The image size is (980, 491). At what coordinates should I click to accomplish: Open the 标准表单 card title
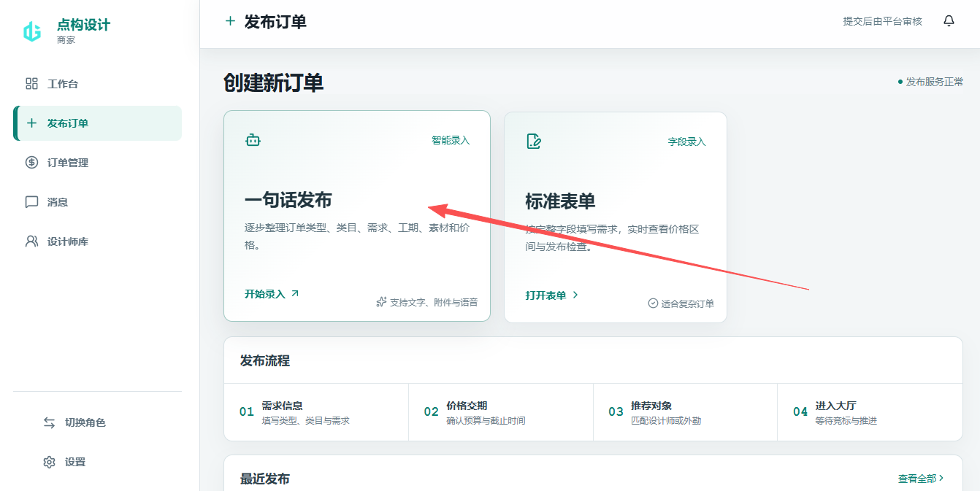(x=560, y=201)
